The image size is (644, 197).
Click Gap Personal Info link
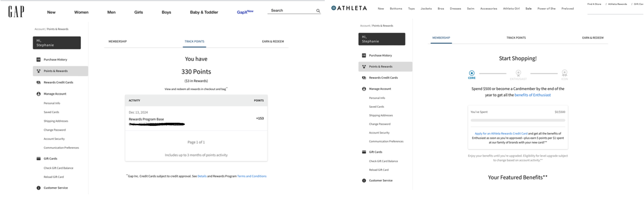point(52,103)
